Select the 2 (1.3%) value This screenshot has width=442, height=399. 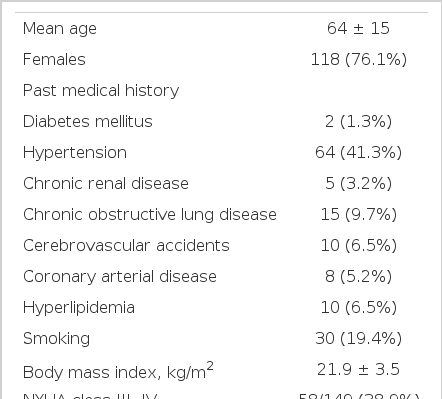click(358, 122)
